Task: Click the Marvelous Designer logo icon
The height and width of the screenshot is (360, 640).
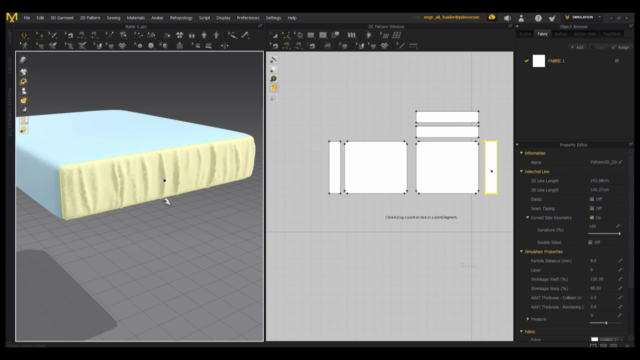Action: point(12,18)
